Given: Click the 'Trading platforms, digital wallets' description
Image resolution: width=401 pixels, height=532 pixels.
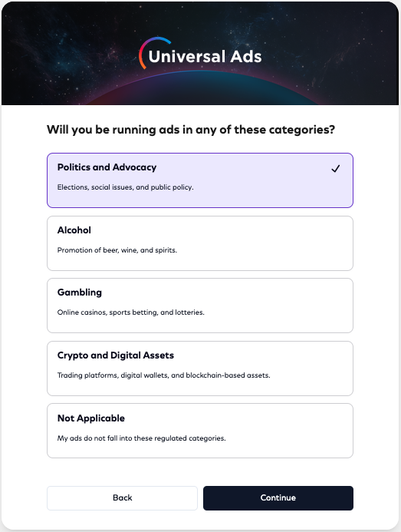Looking at the screenshot, I should [164, 375].
